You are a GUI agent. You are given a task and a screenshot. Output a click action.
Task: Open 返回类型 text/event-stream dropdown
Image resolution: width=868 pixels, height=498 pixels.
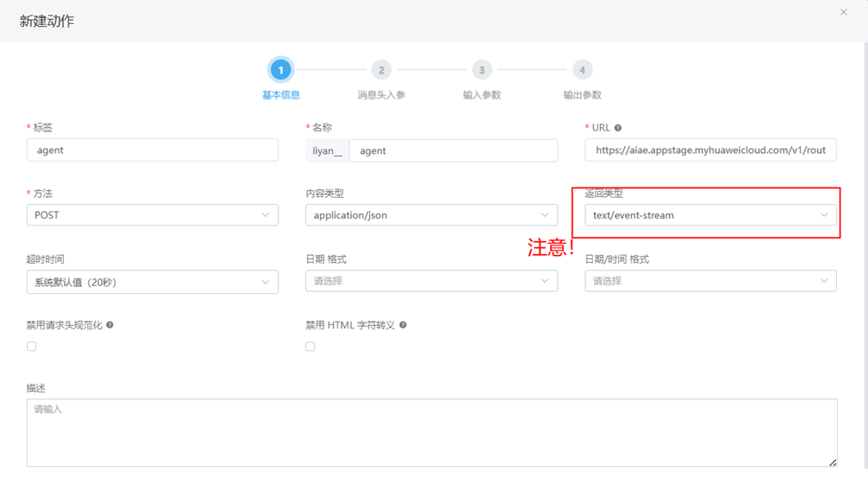[x=710, y=215]
